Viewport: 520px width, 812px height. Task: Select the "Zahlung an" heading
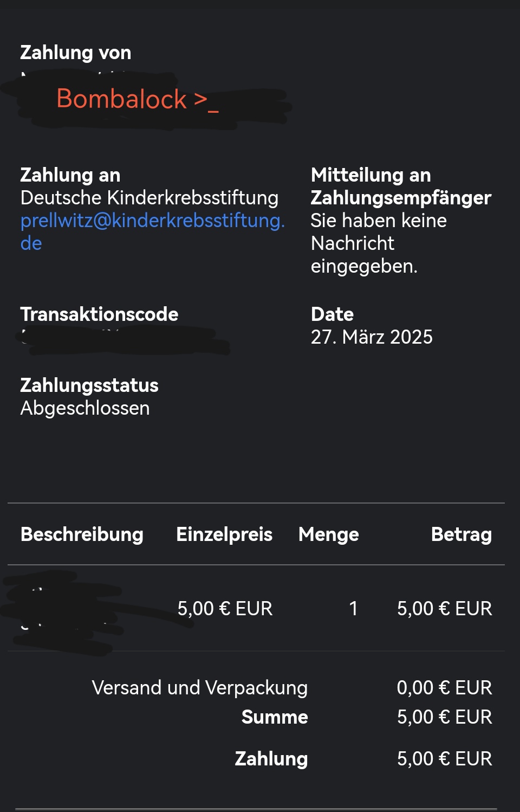click(70, 175)
